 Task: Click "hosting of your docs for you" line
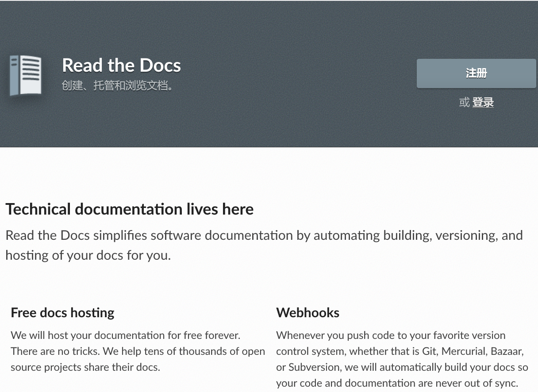tap(88, 255)
